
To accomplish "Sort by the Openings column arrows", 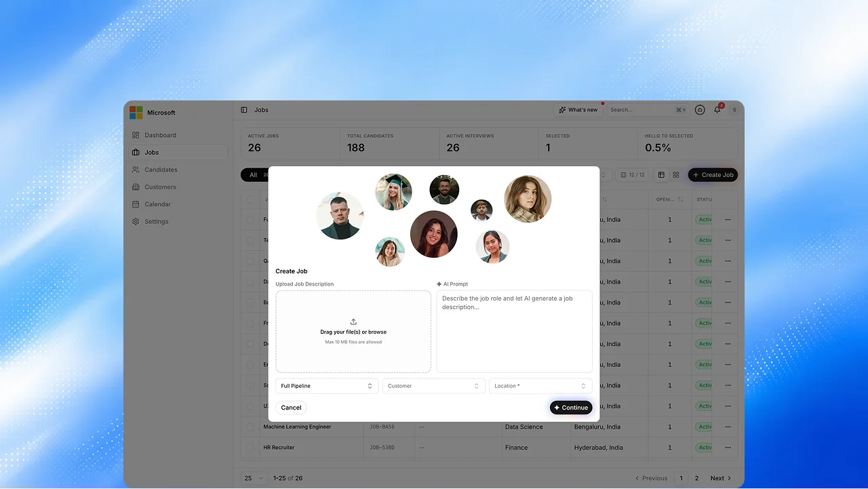I will (x=680, y=199).
